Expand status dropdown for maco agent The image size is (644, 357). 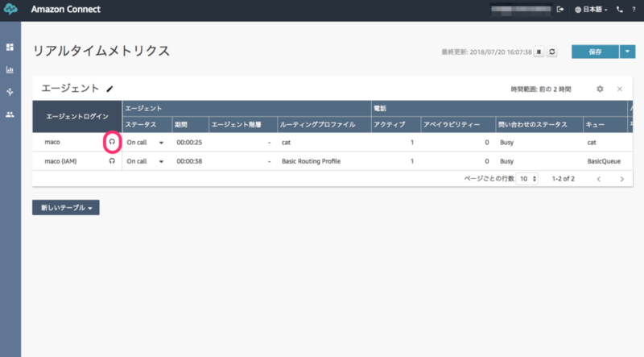click(161, 143)
